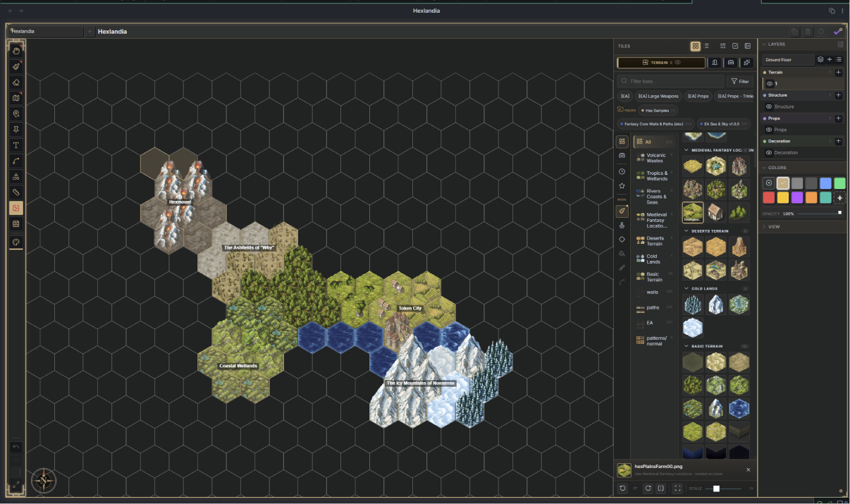Click the diamond mode icon
Viewport: 850px width, 504px height.
click(x=622, y=240)
